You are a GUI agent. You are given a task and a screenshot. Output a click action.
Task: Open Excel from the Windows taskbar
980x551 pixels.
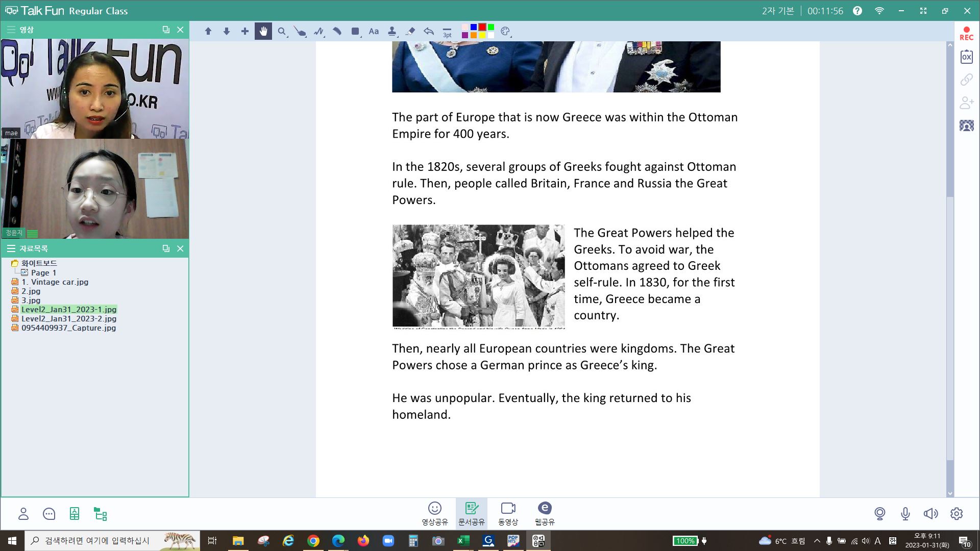[463, 540]
